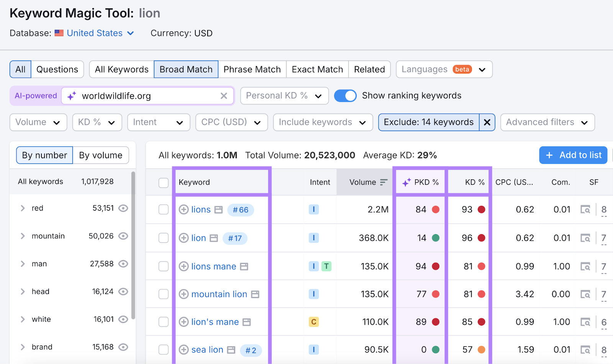Click the Exclude: 14 keywords filter
The image size is (613, 364).
[x=429, y=122]
